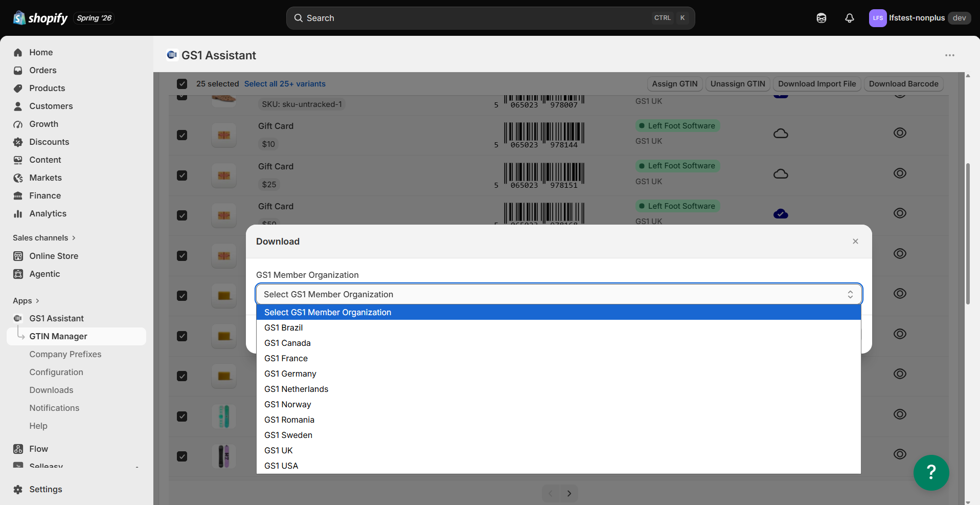The height and width of the screenshot is (505, 980).
Task: Click Download Barcode button
Action: [x=904, y=84]
